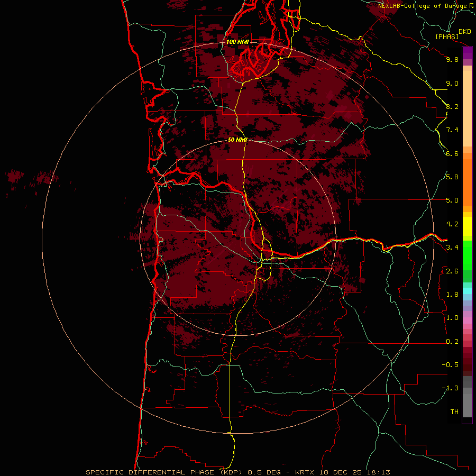The image size is (476, 476).
Task: Click the 2.6 scale value
Action: (452, 271)
